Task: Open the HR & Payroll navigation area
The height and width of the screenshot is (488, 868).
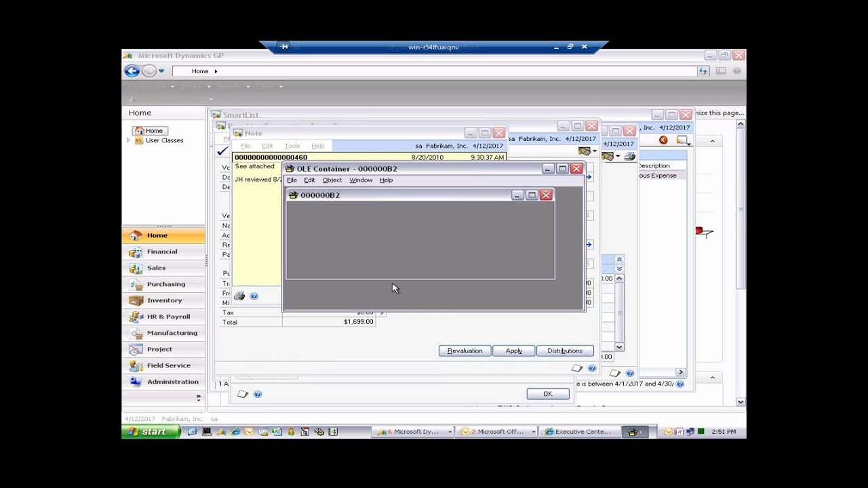Action: [x=163, y=317]
